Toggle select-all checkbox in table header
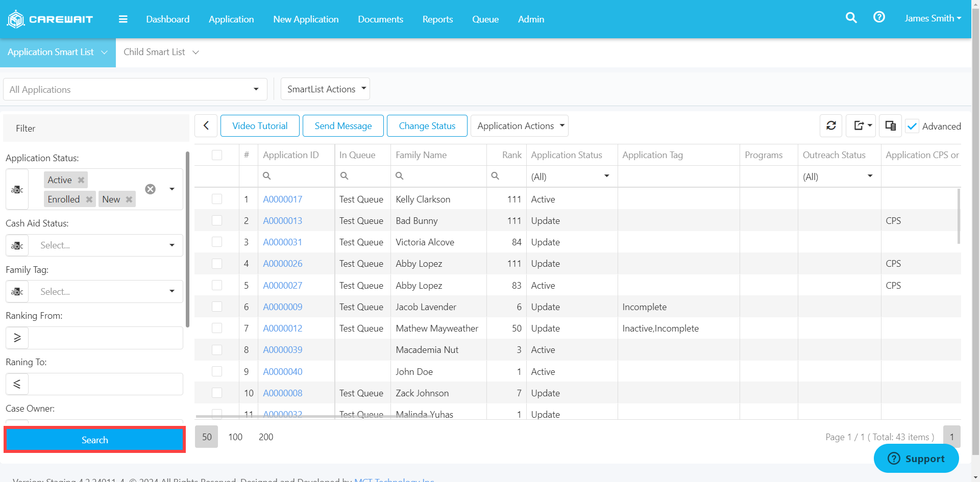The width and height of the screenshot is (980, 482). (217, 155)
